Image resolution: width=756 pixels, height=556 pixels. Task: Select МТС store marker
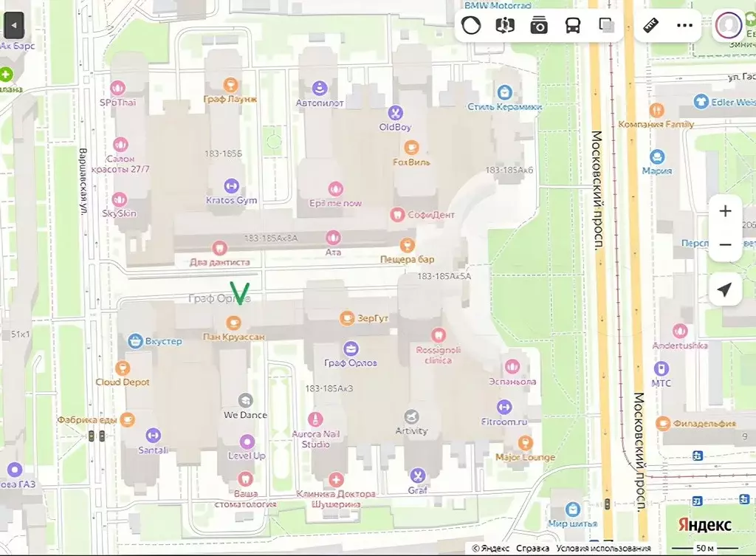pyautogui.click(x=661, y=369)
